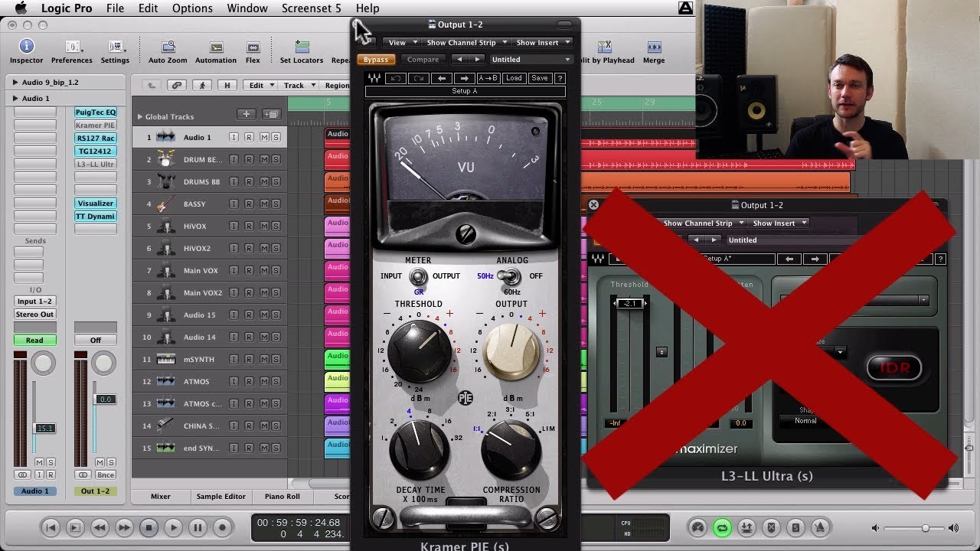Click the Record transport button

tap(222, 527)
